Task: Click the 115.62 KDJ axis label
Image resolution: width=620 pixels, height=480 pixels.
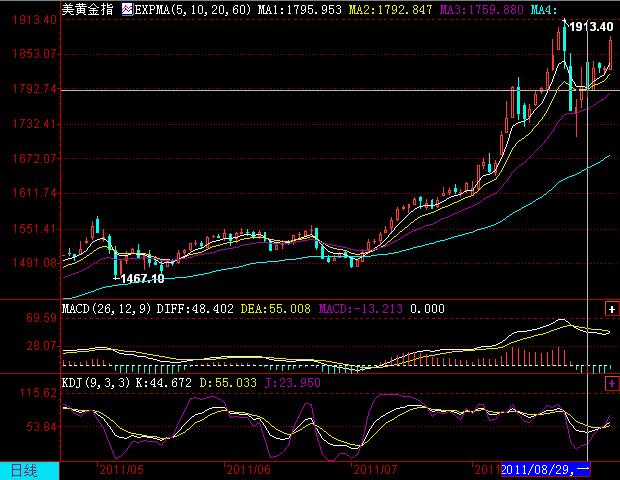Action: coord(38,393)
